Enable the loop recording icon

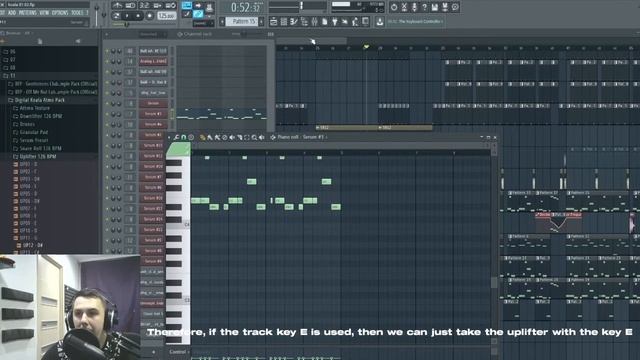click(170, 6)
